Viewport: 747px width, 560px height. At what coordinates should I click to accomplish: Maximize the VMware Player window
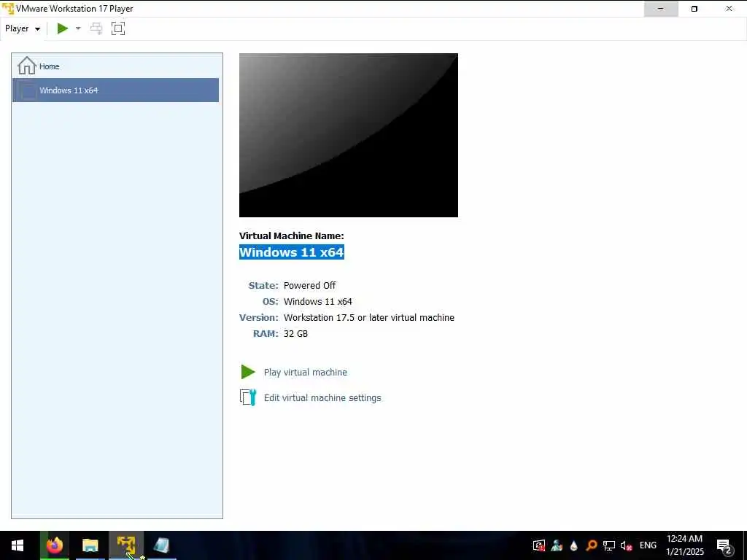(x=694, y=9)
